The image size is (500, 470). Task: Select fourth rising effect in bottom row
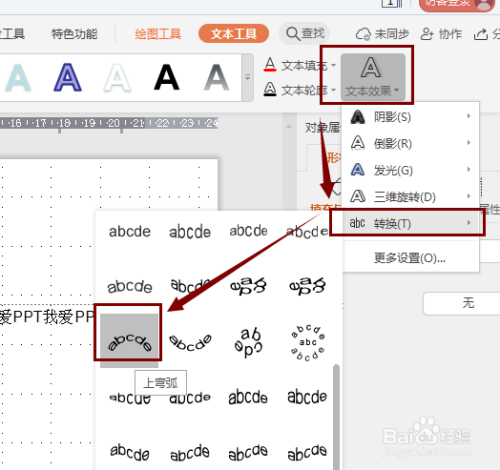point(307,453)
